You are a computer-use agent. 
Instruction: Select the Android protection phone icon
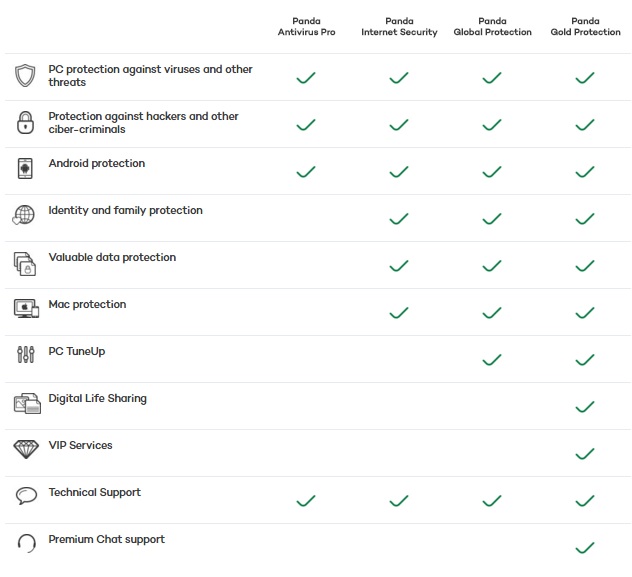click(25, 168)
